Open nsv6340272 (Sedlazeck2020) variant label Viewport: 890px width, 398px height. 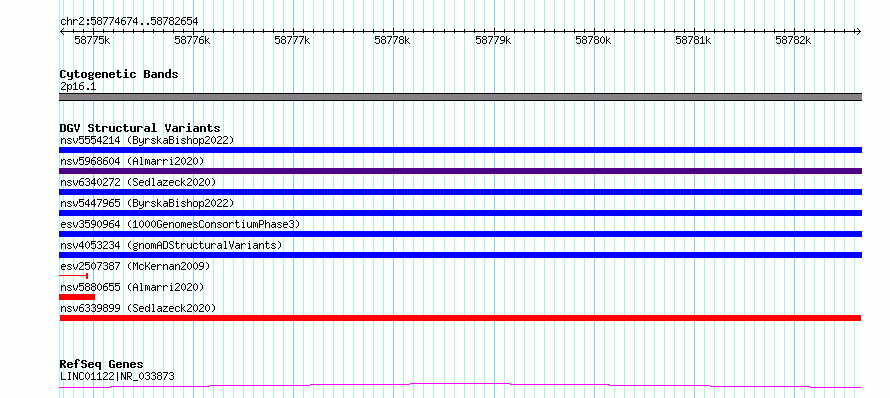pos(138,182)
